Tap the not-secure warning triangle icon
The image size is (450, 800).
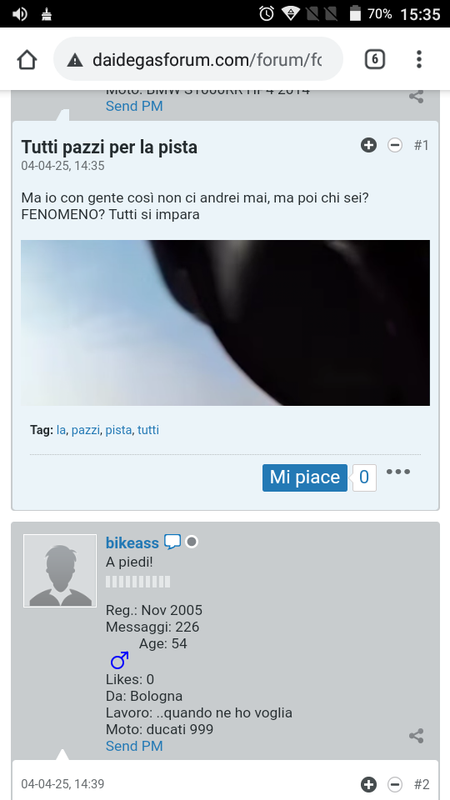pos(74,61)
